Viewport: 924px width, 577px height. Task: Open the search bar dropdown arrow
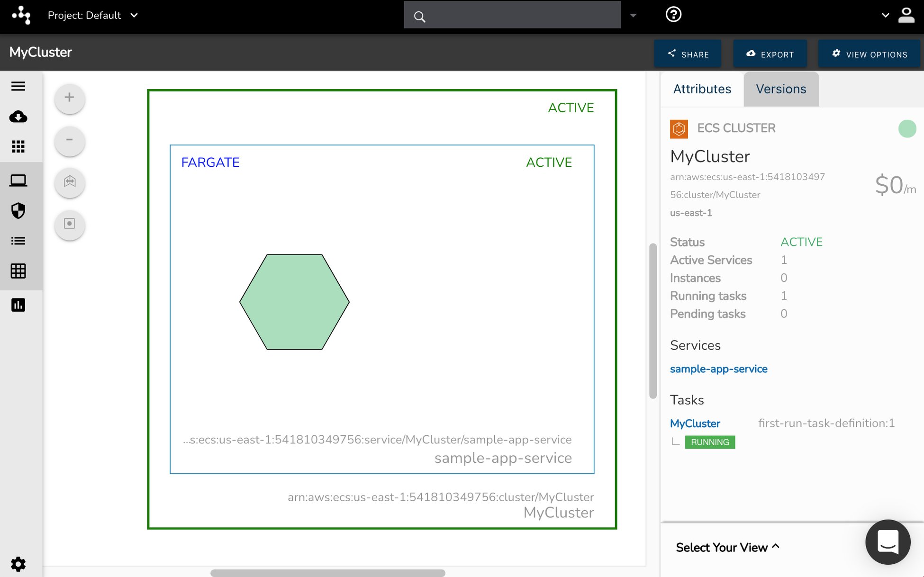[x=634, y=16]
